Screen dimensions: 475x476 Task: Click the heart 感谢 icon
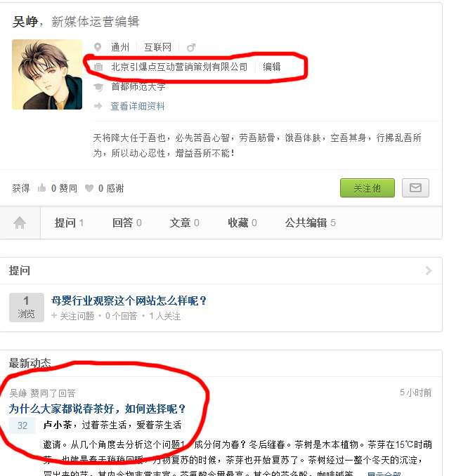point(89,189)
